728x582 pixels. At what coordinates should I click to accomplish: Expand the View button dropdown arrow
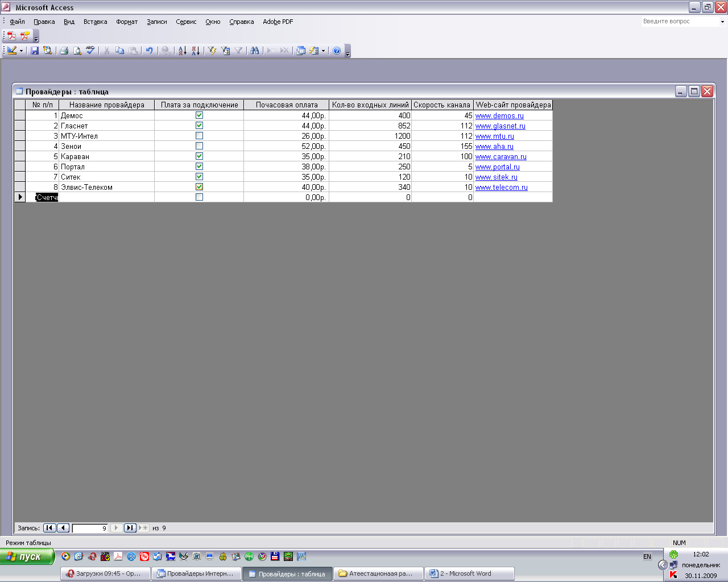(x=22, y=51)
